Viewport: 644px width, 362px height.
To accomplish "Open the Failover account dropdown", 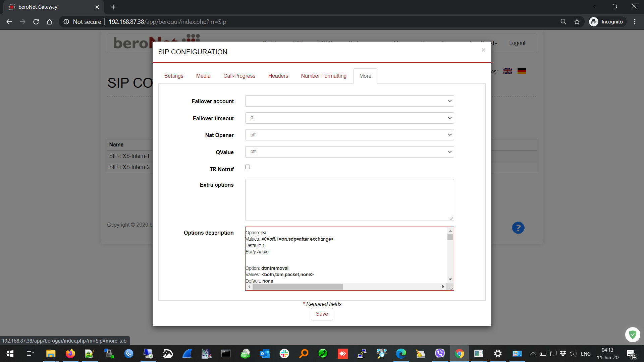I will point(349,101).
